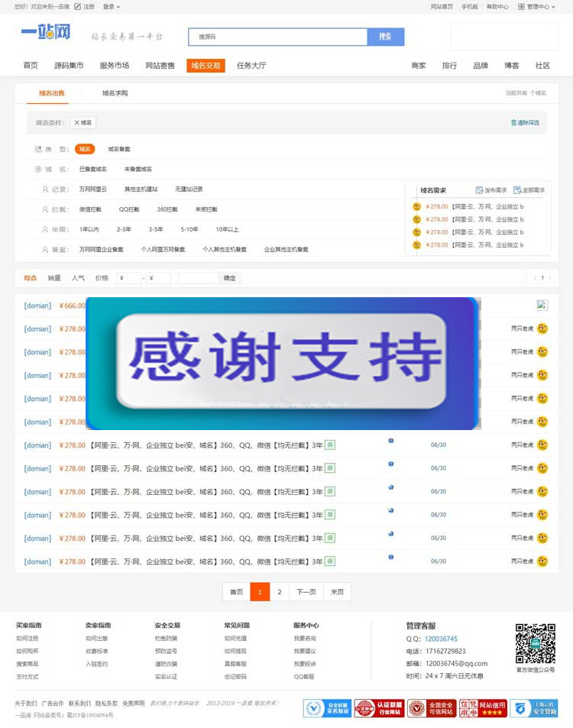The height and width of the screenshot is (728, 573).
Task: Remove the 域名 filter tag
Action: click(x=76, y=122)
